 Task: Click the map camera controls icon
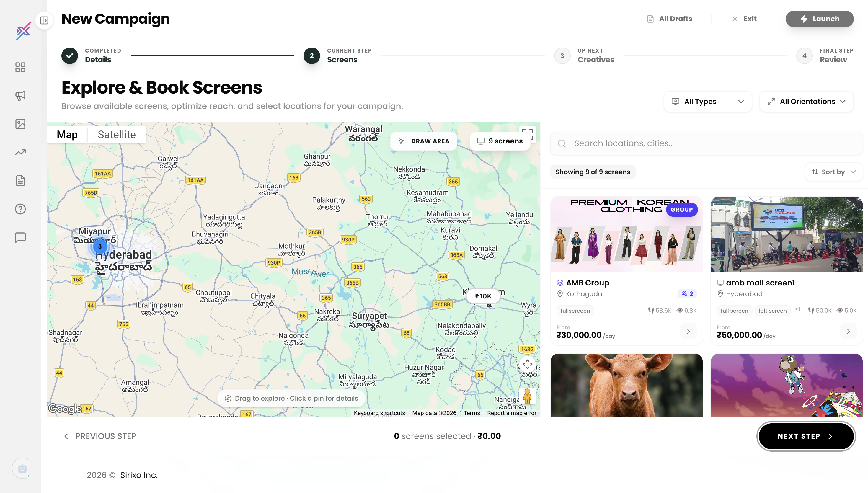pyautogui.click(x=527, y=364)
